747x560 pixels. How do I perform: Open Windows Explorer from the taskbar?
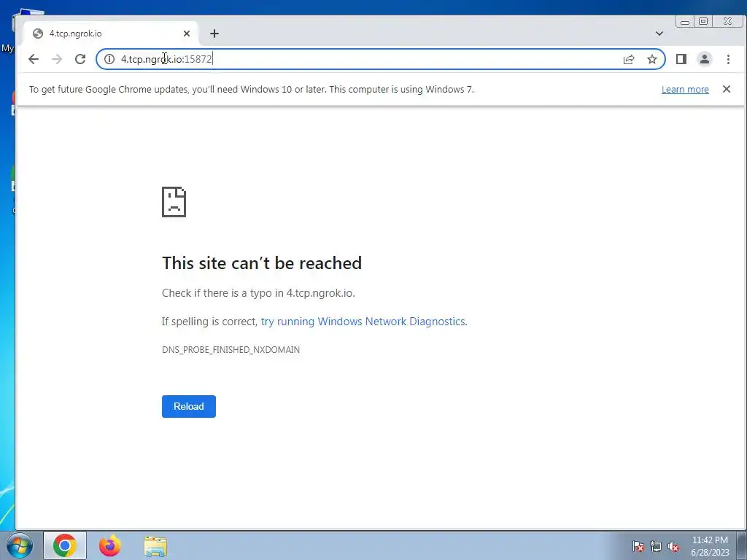pos(155,545)
